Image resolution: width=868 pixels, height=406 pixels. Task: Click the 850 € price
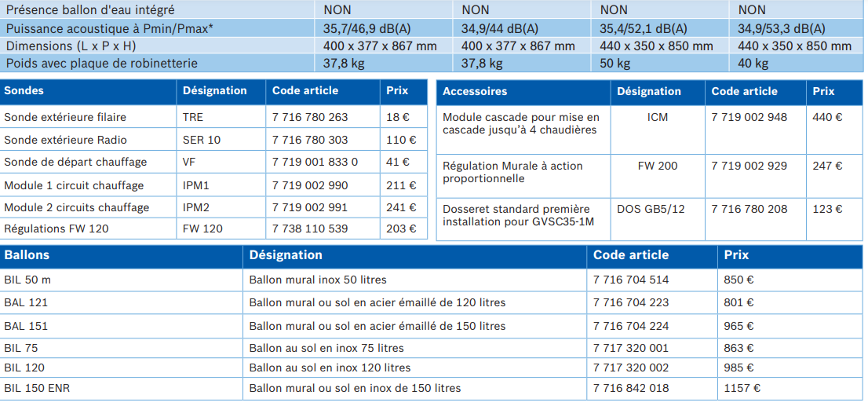click(x=739, y=280)
